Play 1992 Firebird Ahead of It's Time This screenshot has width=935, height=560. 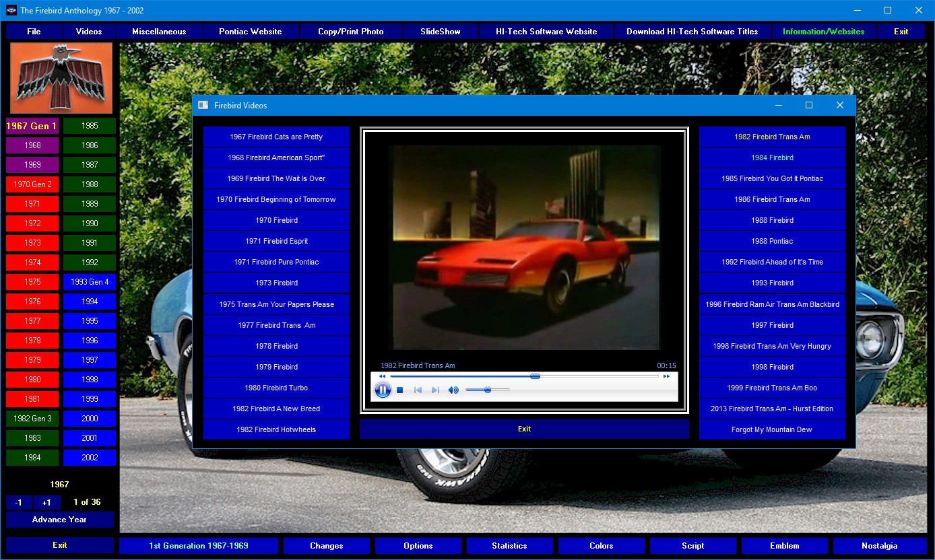[x=772, y=262]
